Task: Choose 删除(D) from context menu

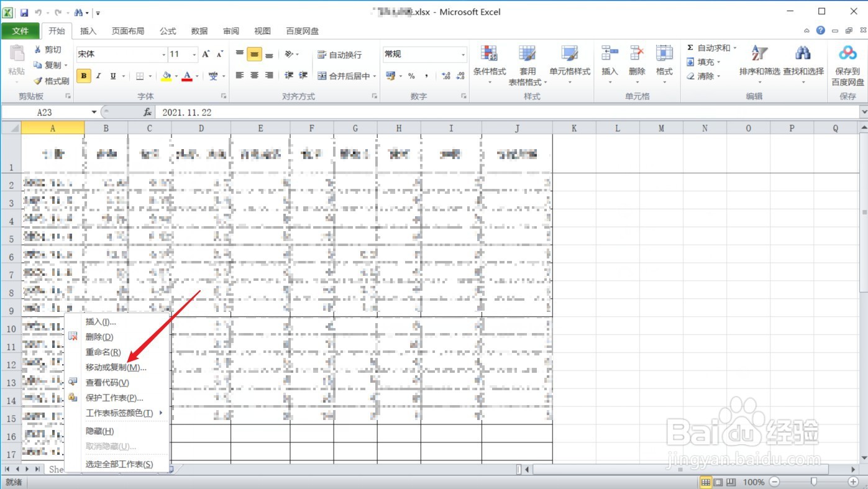Action: (117, 337)
